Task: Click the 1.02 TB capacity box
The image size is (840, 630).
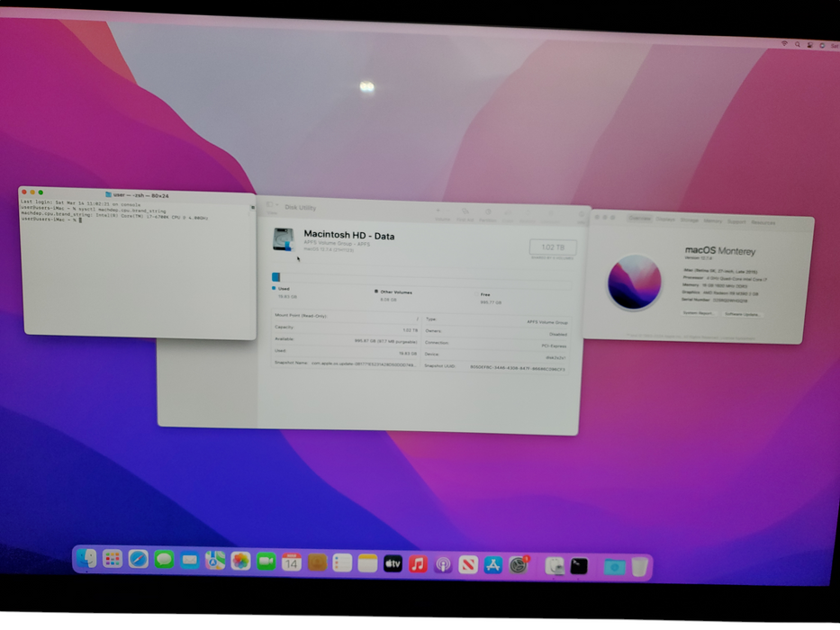Action: 553,247
